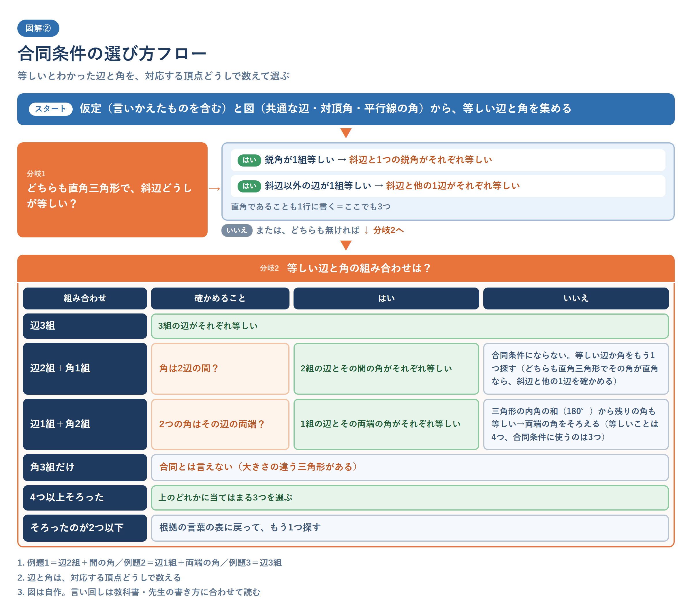Click the 分岐1 orange question box
Image resolution: width=692 pixels, height=616 pixels.
point(112,190)
